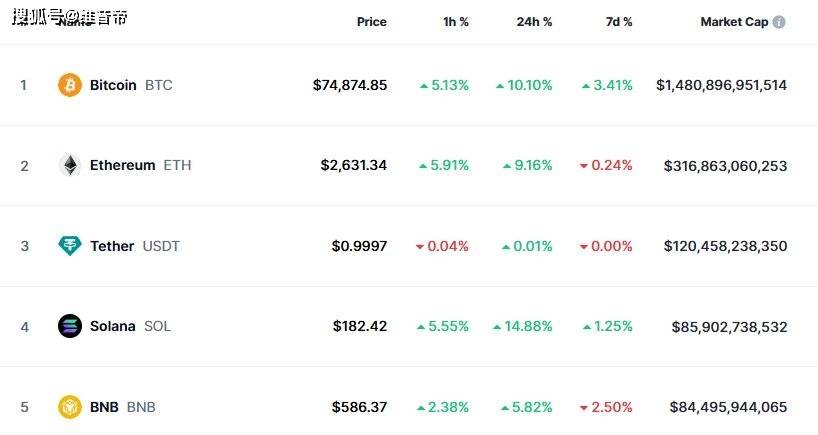Sort by the Market Cap column header
818x435 pixels.
coord(734,22)
